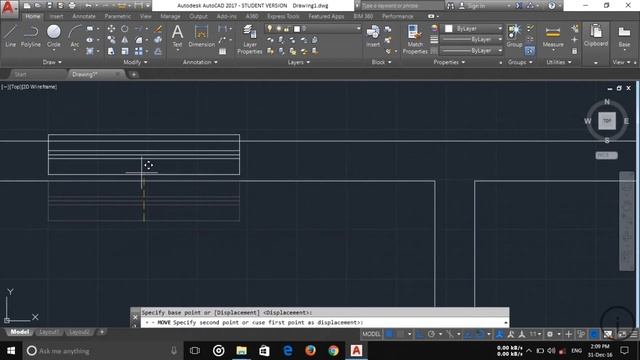Click the Table icon in Annotation panel

click(222, 51)
